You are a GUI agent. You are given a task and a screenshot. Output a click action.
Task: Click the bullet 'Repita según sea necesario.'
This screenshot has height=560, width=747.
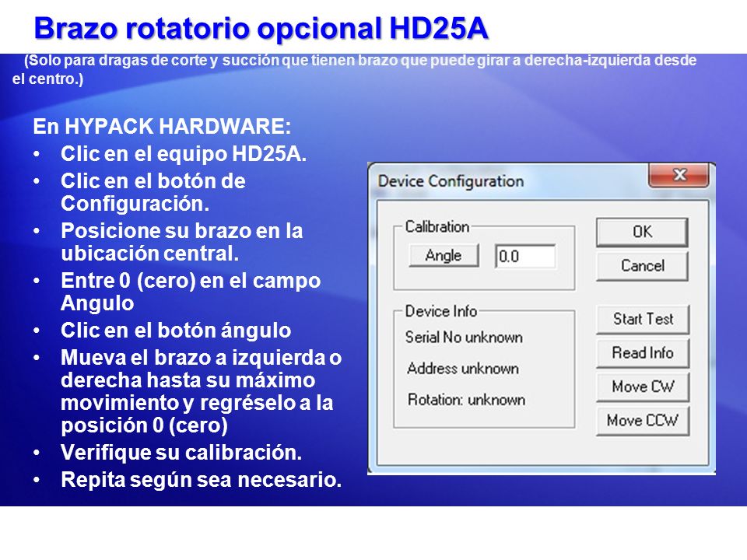(x=201, y=480)
